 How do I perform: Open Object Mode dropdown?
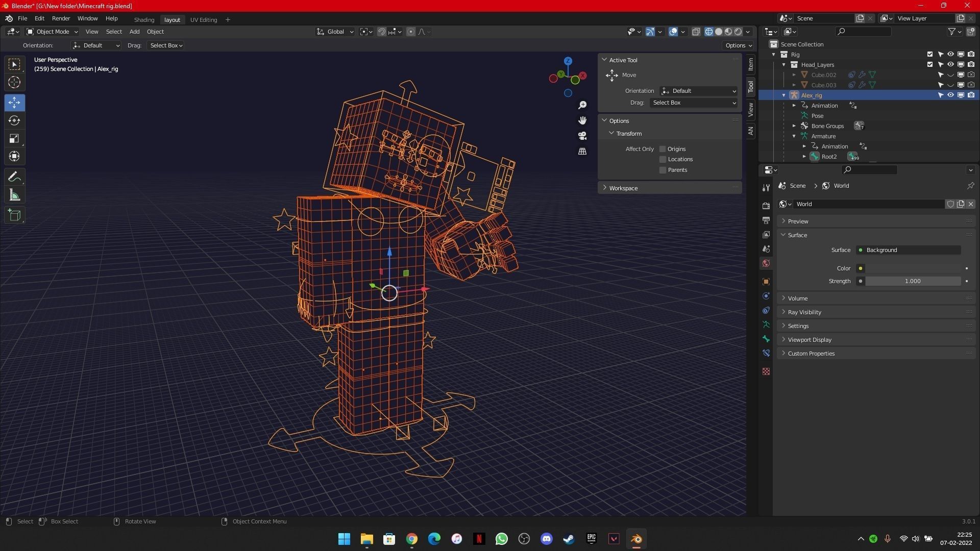[52, 32]
